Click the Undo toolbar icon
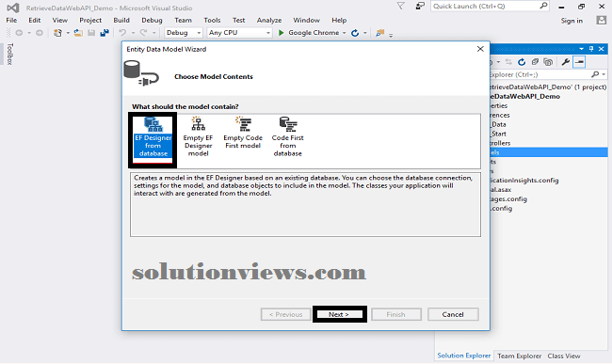The width and height of the screenshot is (612, 364). [x=122, y=33]
